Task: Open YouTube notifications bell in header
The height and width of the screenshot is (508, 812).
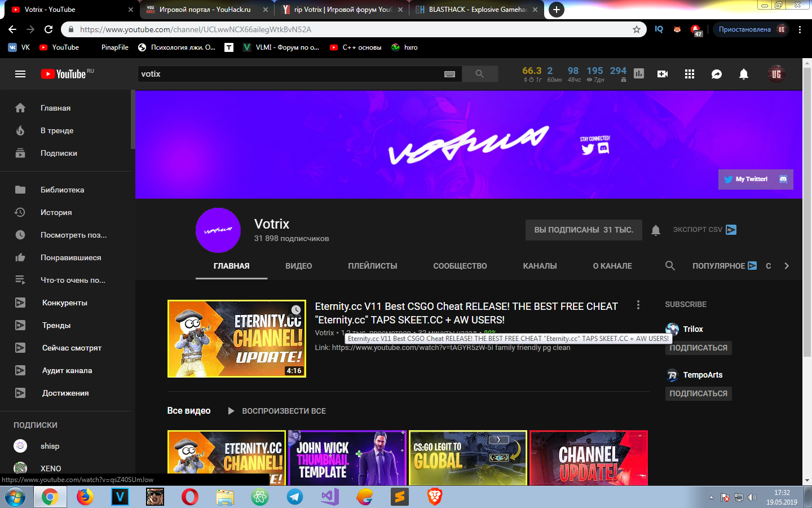Action: click(x=744, y=74)
